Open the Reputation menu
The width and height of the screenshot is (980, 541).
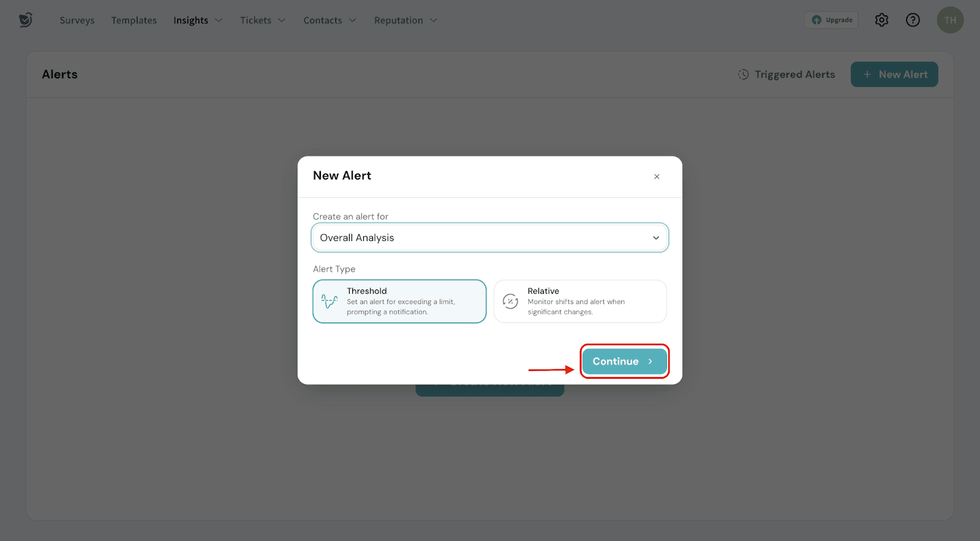pos(405,20)
